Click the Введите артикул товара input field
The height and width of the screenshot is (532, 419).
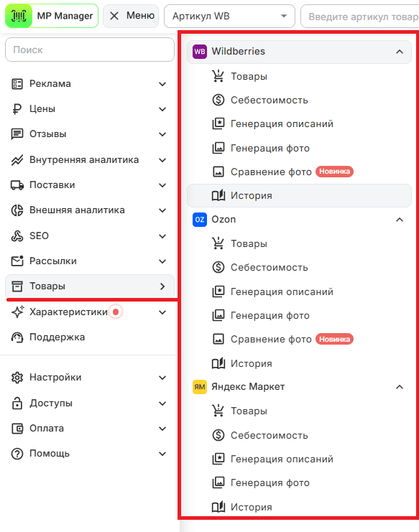(360, 17)
